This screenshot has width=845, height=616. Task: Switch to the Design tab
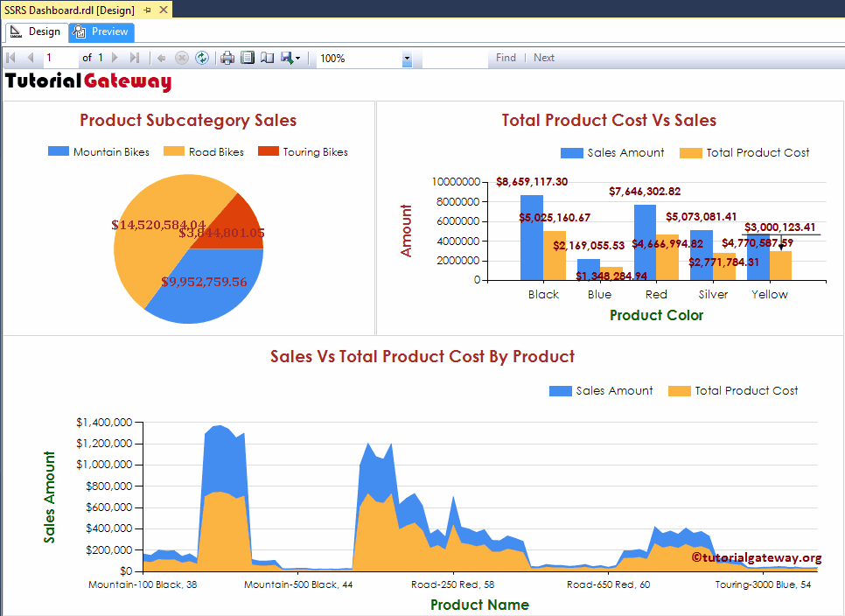click(37, 31)
